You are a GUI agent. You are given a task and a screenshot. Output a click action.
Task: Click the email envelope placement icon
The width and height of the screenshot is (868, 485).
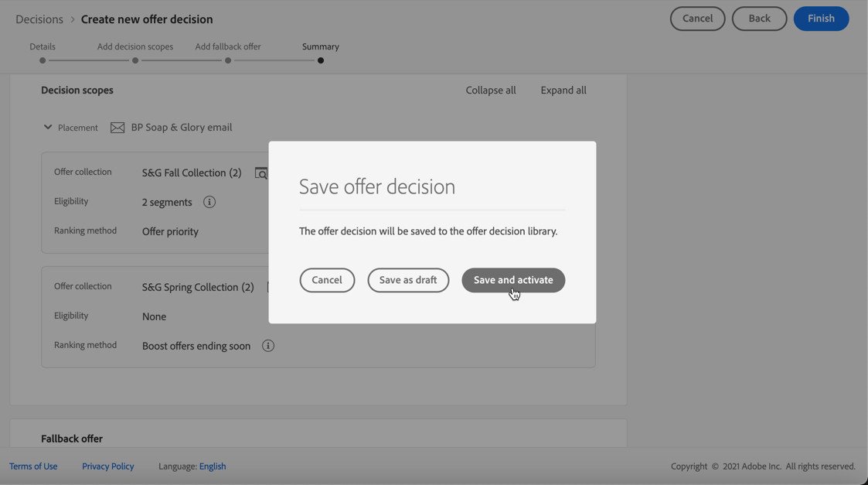pyautogui.click(x=117, y=128)
